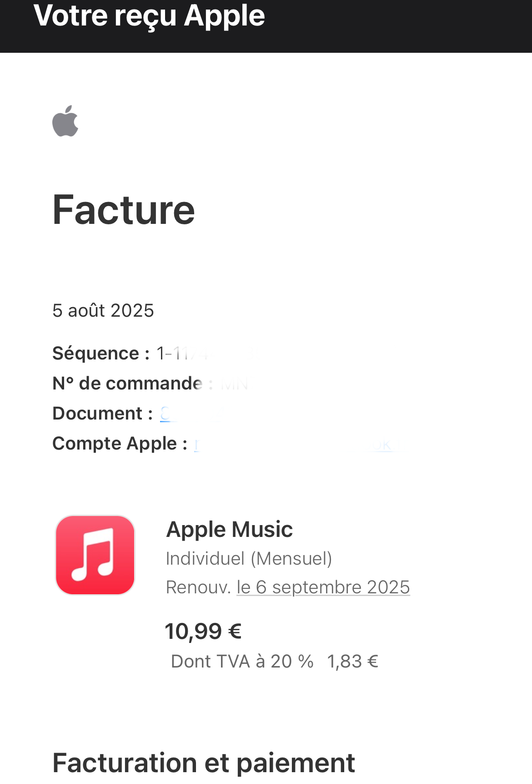This screenshot has width=532, height=784.
Task: Click the 'Dont TVA à 20 %' text
Action: pos(242,662)
